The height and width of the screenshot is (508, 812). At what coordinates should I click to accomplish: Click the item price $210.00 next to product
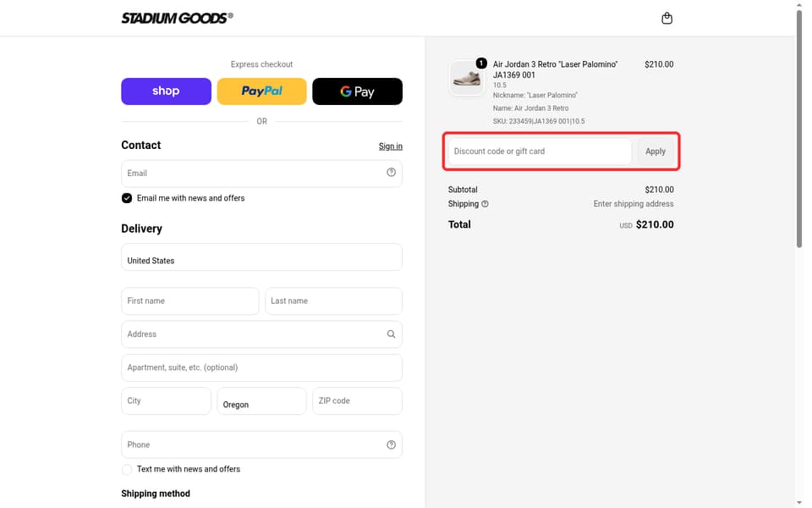659,64
